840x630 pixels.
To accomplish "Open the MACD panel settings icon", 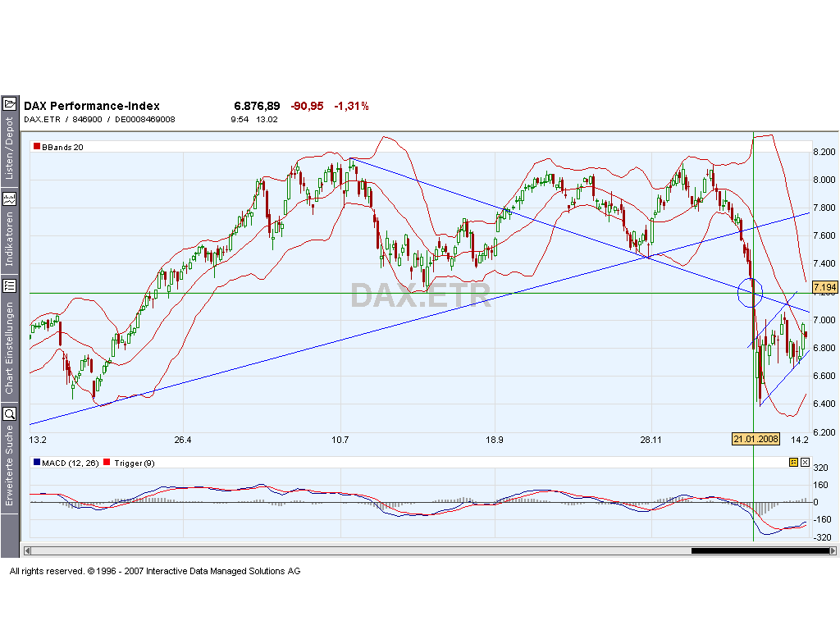I will tap(793, 463).
